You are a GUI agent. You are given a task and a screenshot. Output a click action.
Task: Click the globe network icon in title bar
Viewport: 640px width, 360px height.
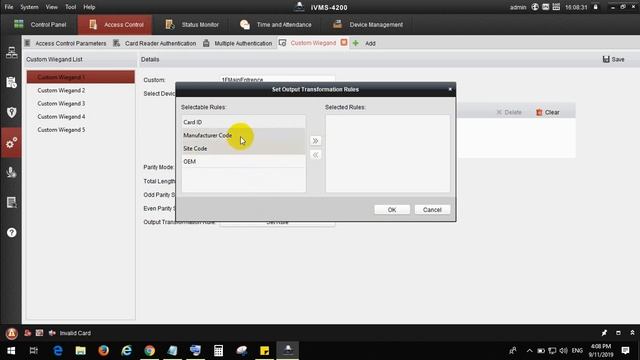(535, 7)
